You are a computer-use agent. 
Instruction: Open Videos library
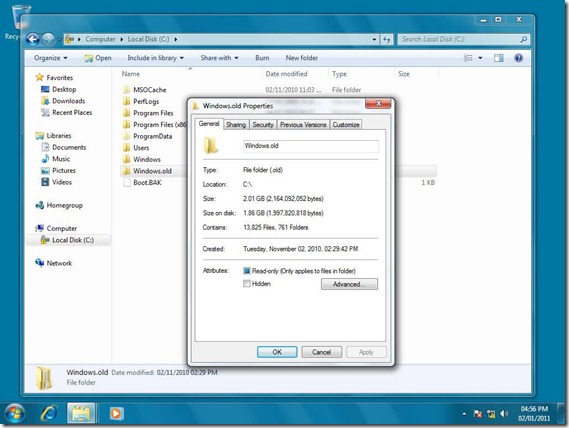[x=56, y=182]
